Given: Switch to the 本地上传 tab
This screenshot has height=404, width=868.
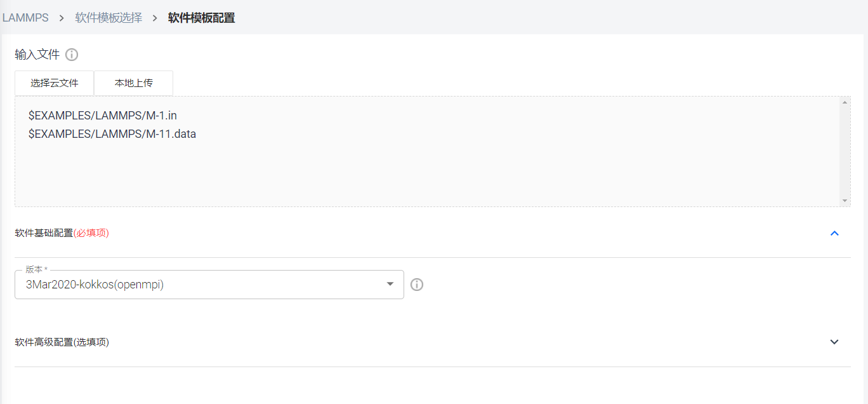Looking at the screenshot, I should coord(133,83).
